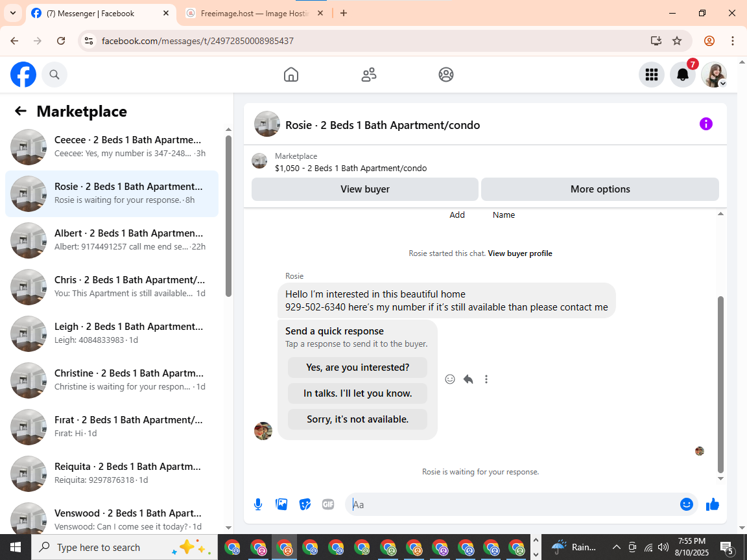Open emoji picker in message box
Image resolution: width=747 pixels, height=560 pixels.
686,504
